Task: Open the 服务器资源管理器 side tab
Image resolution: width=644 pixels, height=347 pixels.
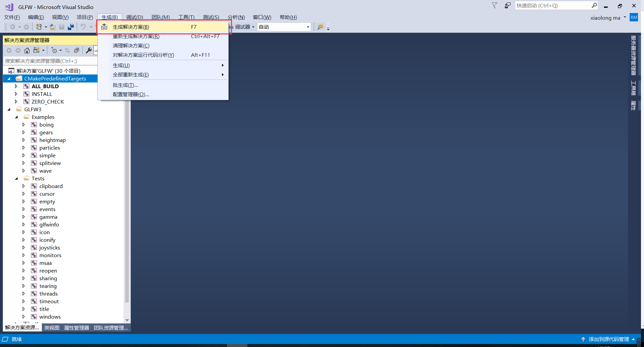Action: click(x=633, y=55)
